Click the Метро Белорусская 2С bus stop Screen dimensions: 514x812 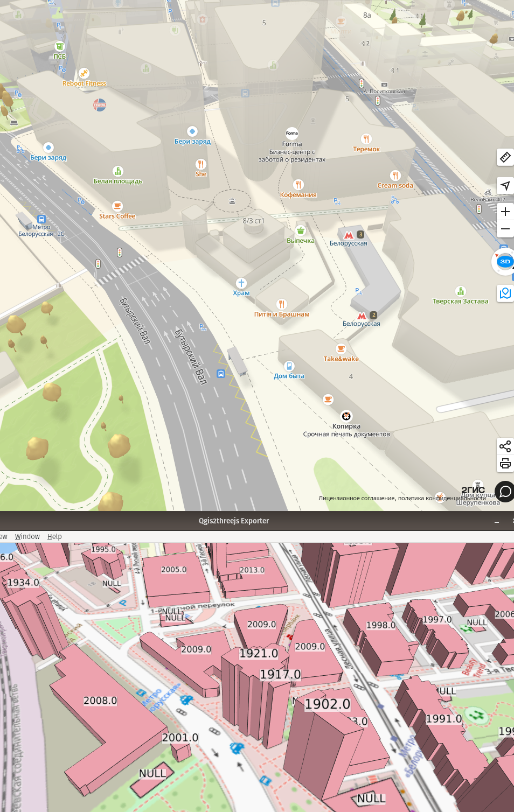pyautogui.click(x=41, y=219)
